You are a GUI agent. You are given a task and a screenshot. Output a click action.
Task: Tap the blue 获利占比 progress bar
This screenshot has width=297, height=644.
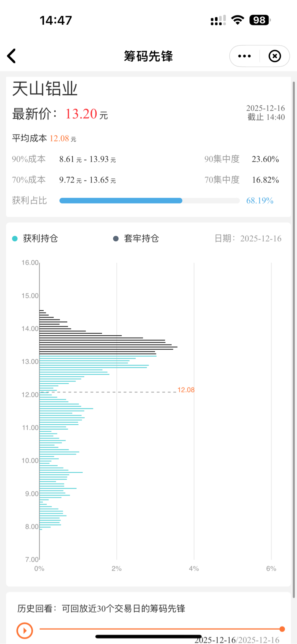click(x=121, y=201)
